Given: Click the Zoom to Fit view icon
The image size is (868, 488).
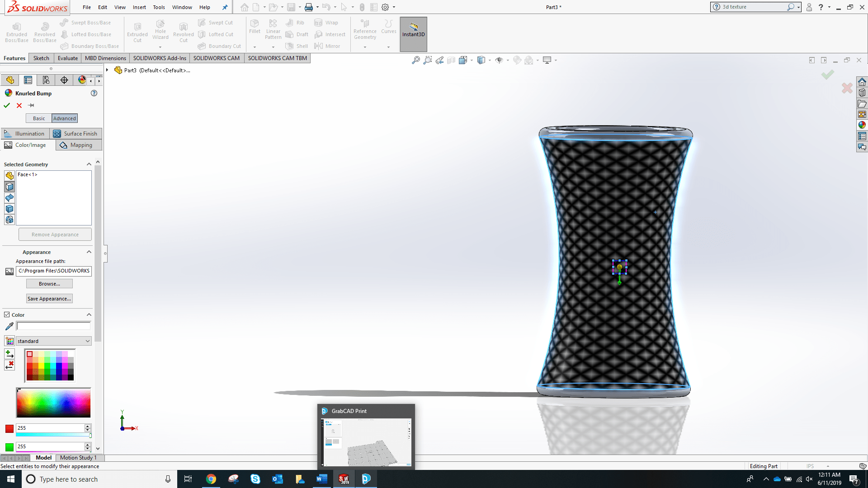Looking at the screenshot, I should (415, 60).
